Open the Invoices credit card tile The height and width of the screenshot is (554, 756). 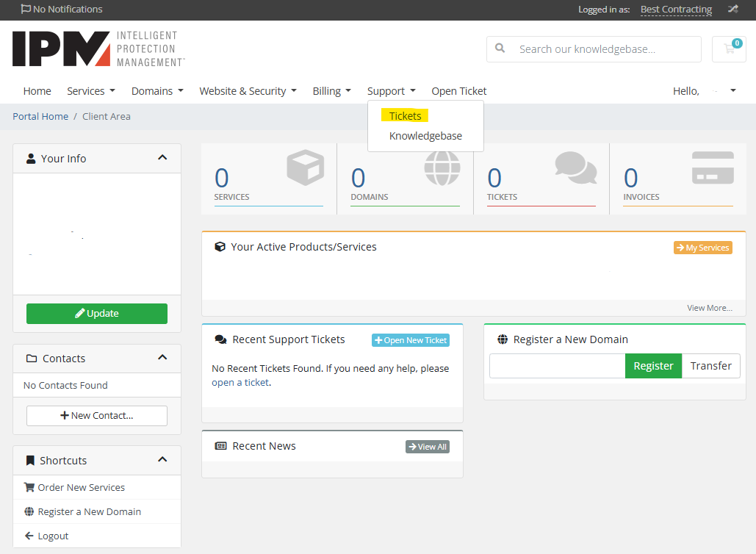point(677,179)
